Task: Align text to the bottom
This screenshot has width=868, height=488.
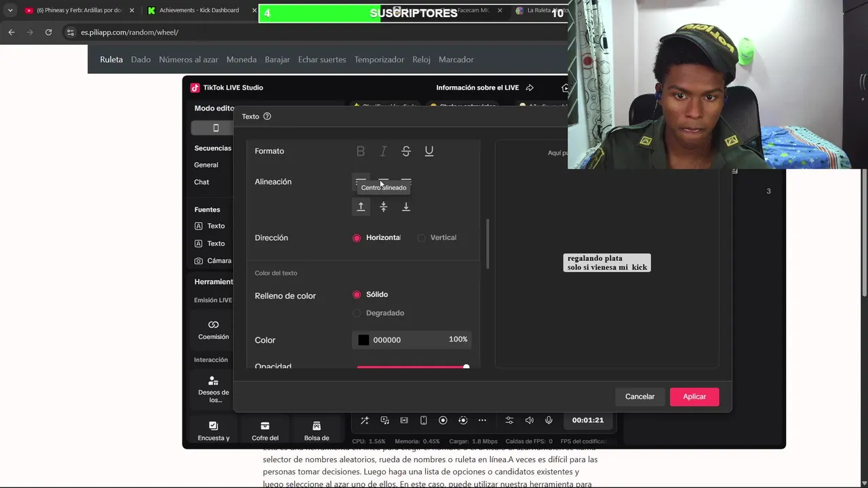Action: point(406,207)
